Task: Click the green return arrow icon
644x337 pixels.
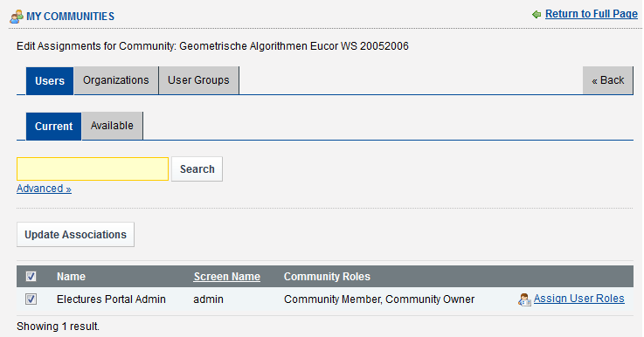Action: (537, 15)
